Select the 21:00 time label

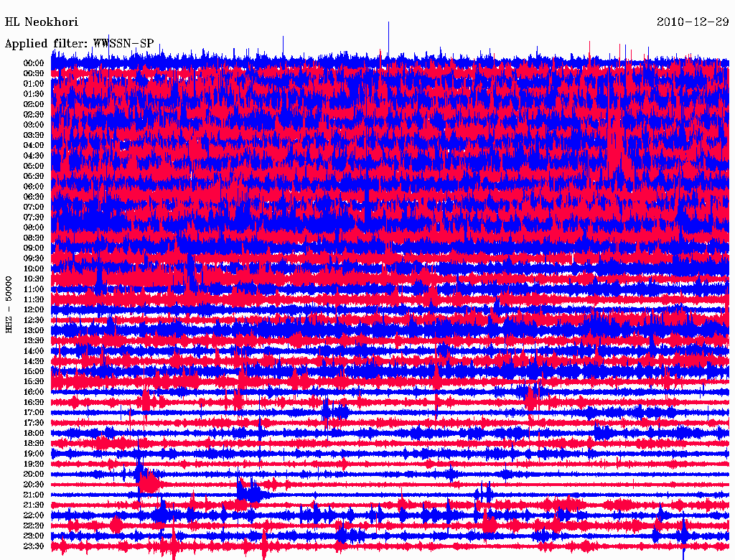pyautogui.click(x=34, y=495)
